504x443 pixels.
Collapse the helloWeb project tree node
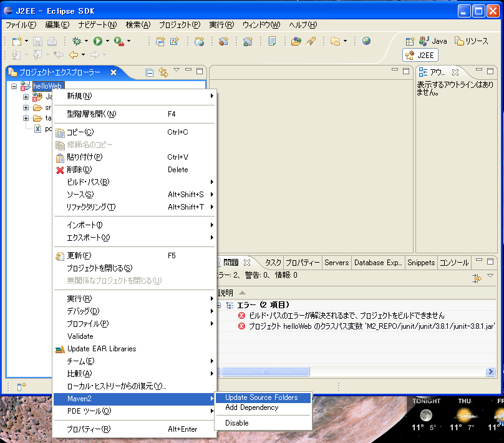pos(14,86)
